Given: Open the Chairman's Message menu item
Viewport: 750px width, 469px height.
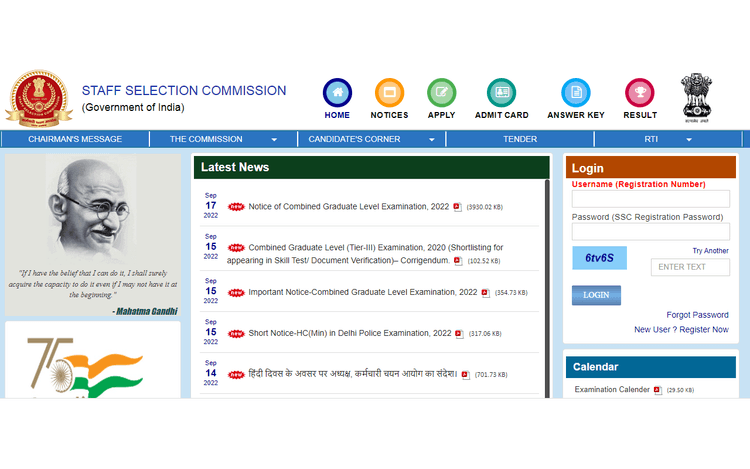Looking at the screenshot, I should [x=75, y=140].
